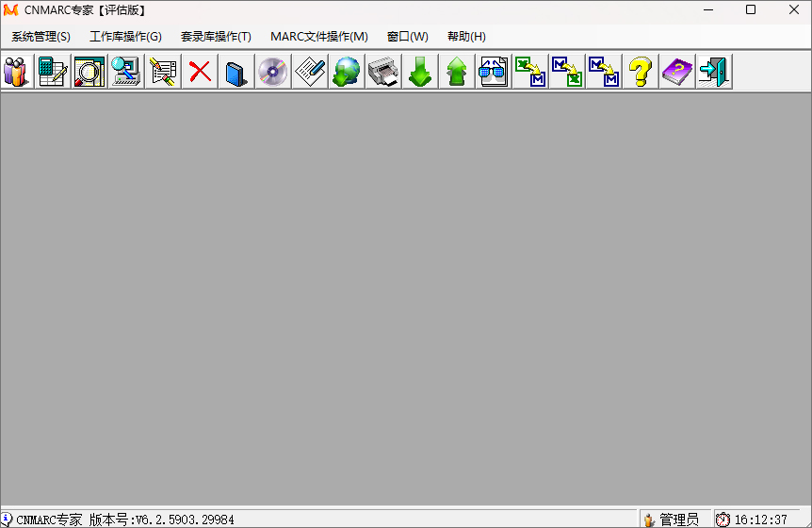Click the magnifier over document search icon
The image size is (812, 528).
click(x=89, y=72)
